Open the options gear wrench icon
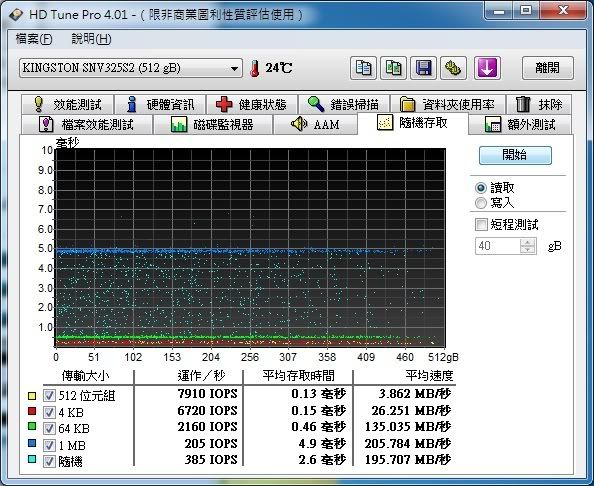This screenshot has width=594, height=486. coord(453,68)
